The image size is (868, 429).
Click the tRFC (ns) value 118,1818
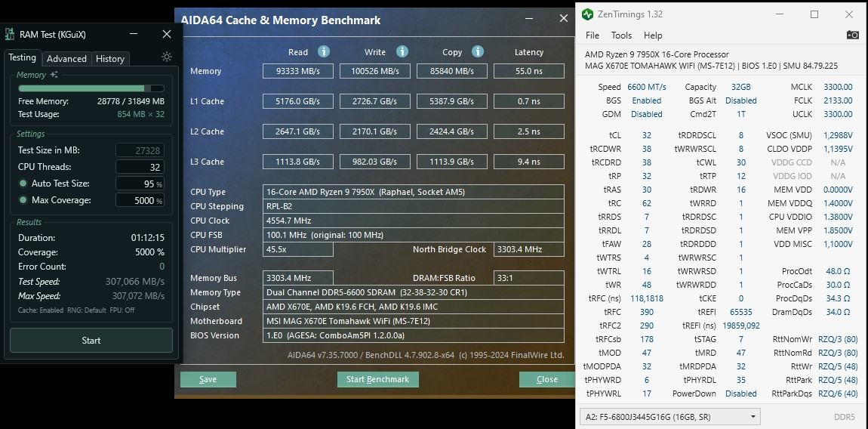pyautogui.click(x=647, y=298)
